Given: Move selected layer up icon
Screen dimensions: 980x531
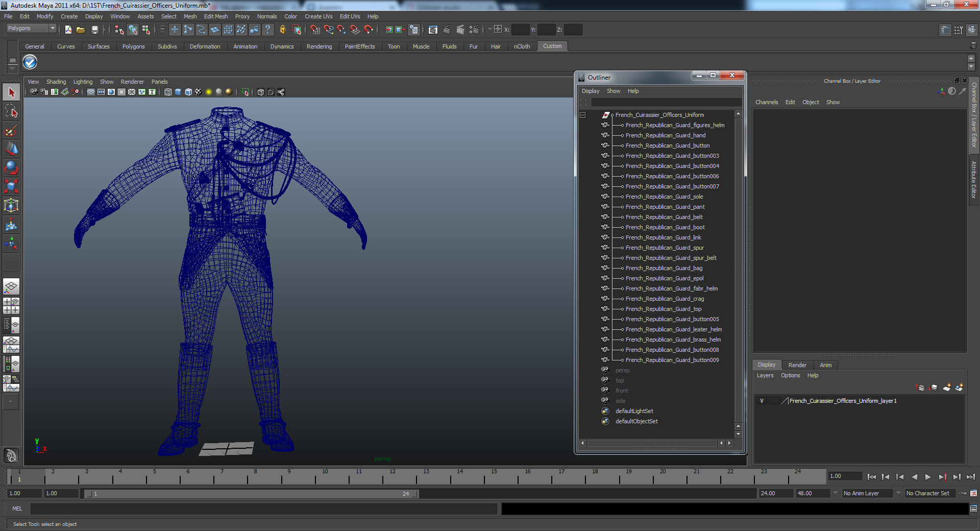Looking at the screenshot, I should (x=921, y=388).
